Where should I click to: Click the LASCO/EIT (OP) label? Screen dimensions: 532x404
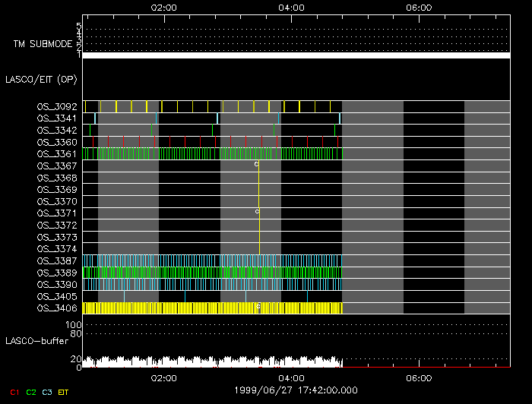(x=41, y=79)
